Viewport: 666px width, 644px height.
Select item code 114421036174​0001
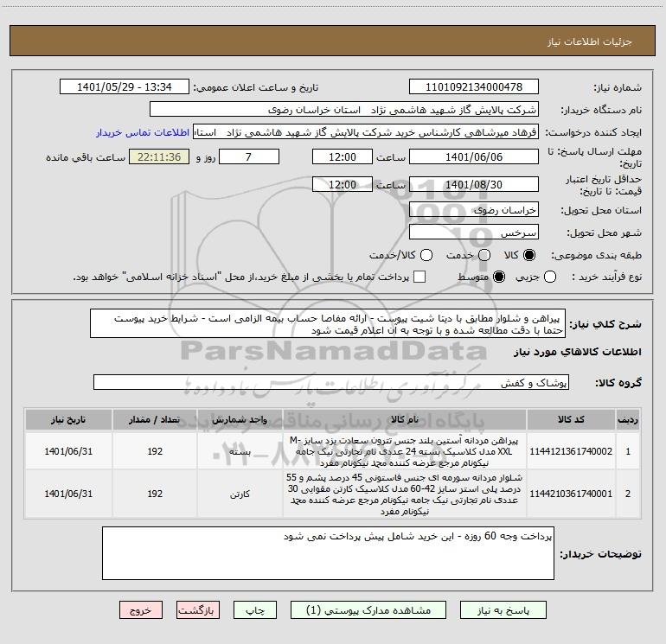[x=571, y=494]
